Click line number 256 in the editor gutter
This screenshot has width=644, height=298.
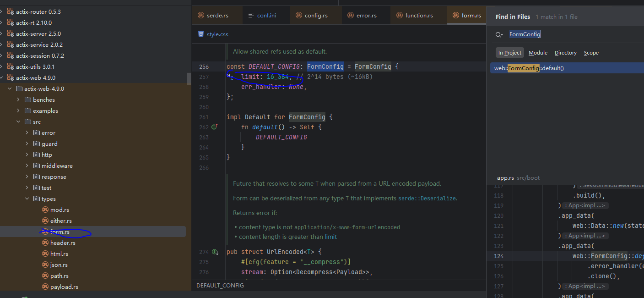click(204, 67)
